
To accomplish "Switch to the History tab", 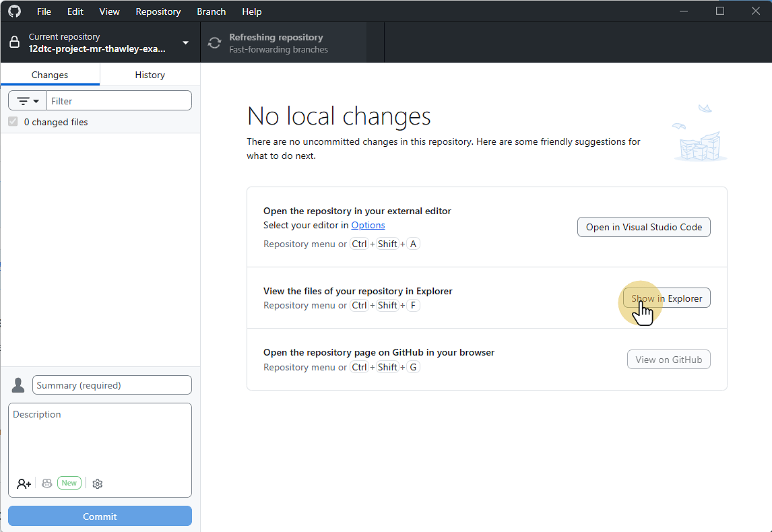I will tap(150, 75).
